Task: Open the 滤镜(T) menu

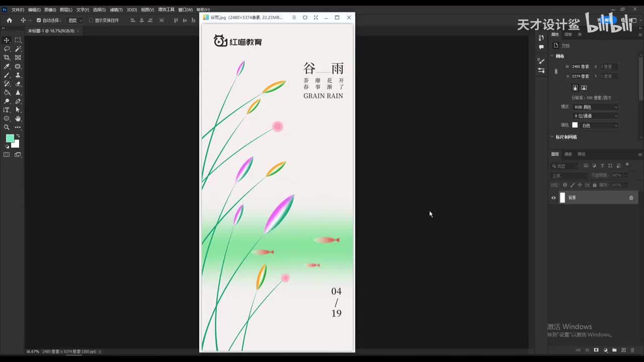Action: 116,10
